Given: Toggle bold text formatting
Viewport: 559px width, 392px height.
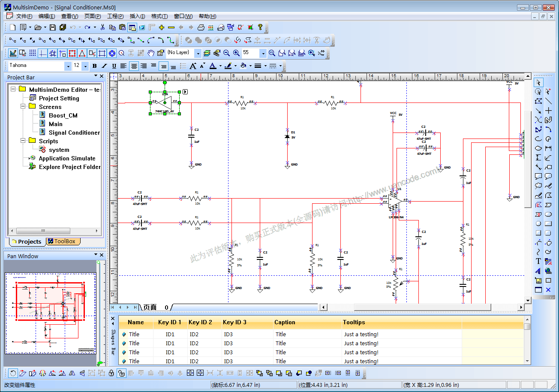Looking at the screenshot, I should [94, 66].
